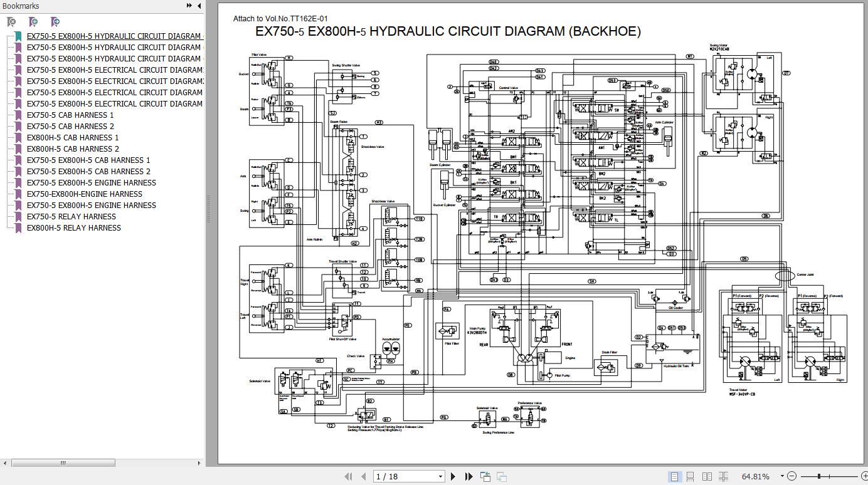Open bookmark EX750-5 CAB HARNESS 2
Image resolution: width=868 pixels, height=485 pixels.
click(70, 127)
